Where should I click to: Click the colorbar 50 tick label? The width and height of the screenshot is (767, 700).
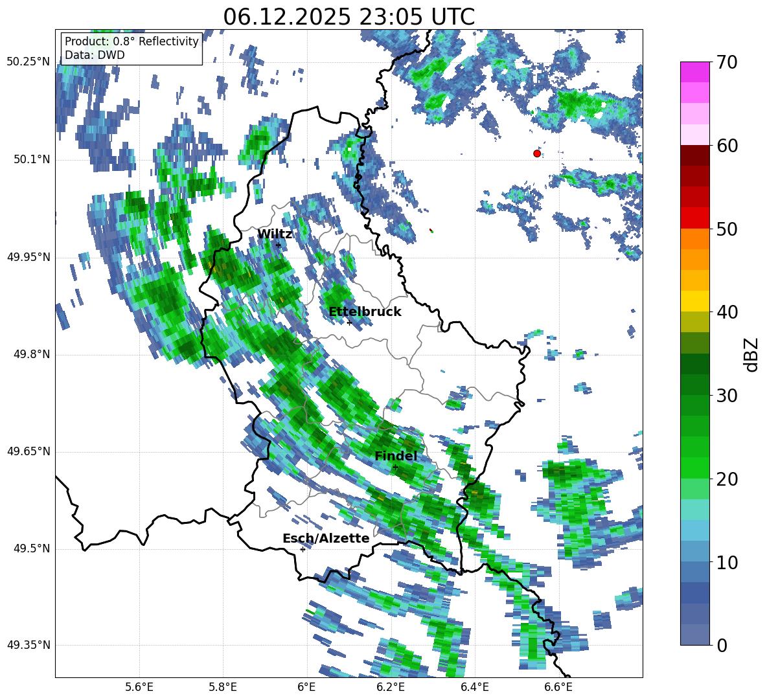pyautogui.click(x=727, y=229)
